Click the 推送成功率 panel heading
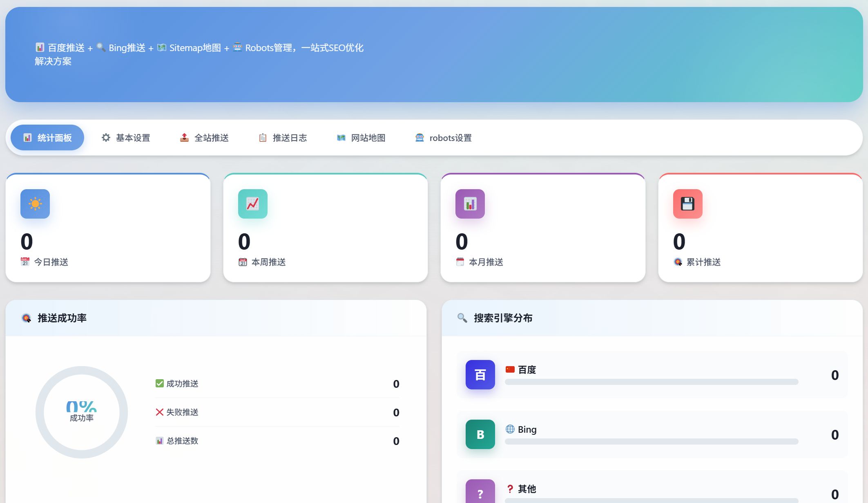Image resolution: width=868 pixels, height=503 pixels. point(62,318)
